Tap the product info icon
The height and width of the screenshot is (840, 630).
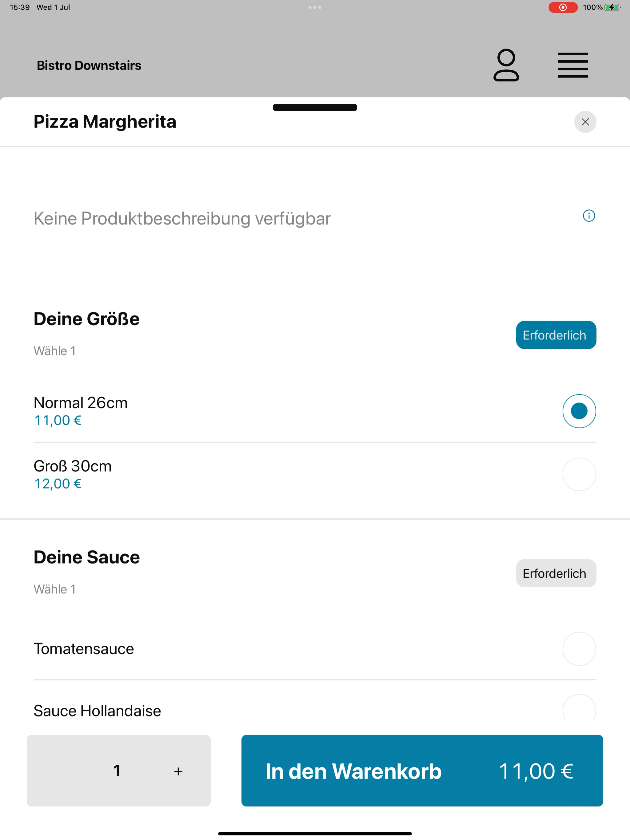(x=589, y=216)
